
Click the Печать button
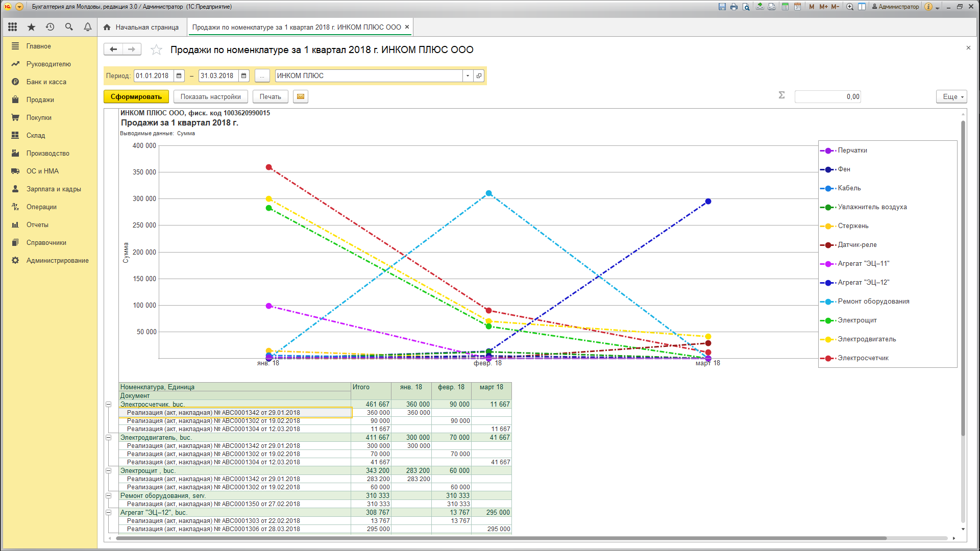click(270, 96)
